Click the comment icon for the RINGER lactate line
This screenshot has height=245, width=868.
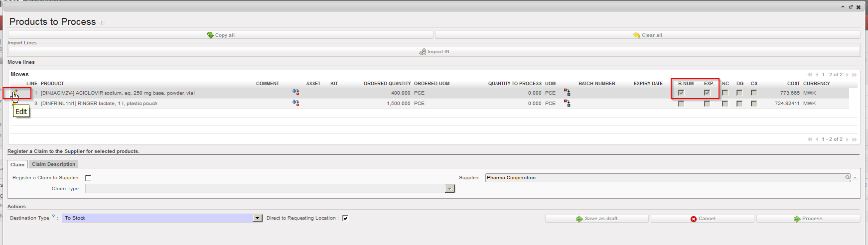(295, 103)
